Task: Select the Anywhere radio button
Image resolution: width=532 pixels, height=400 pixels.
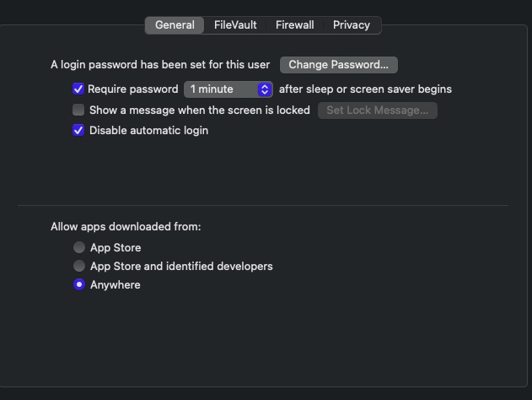Action: coord(79,285)
